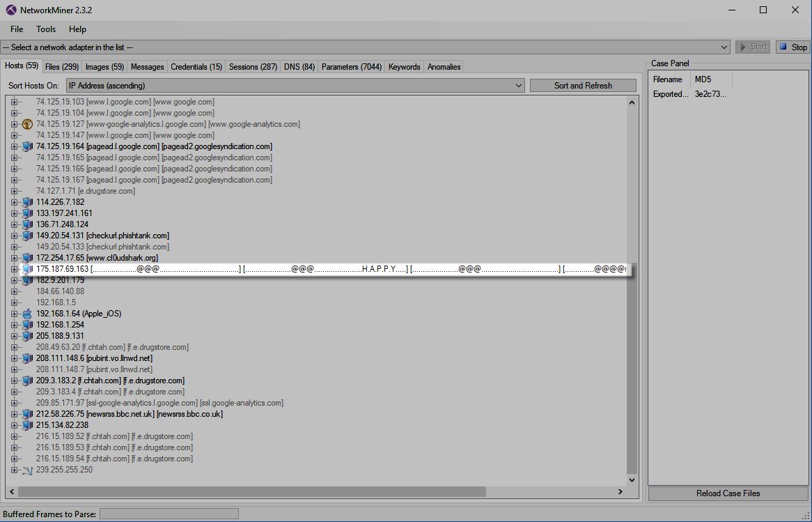Screen dimensions: 812x522
Task: Click the computer icon beside 136.71.248.124
Action: pos(27,224)
